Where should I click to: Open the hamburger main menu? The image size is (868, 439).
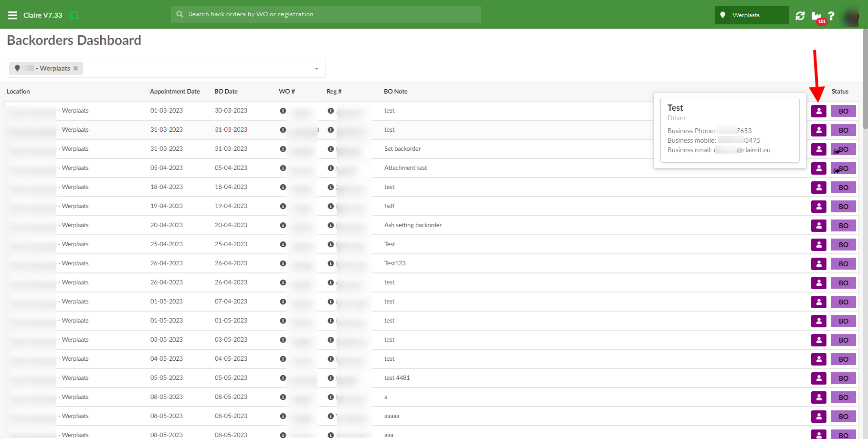pos(12,15)
